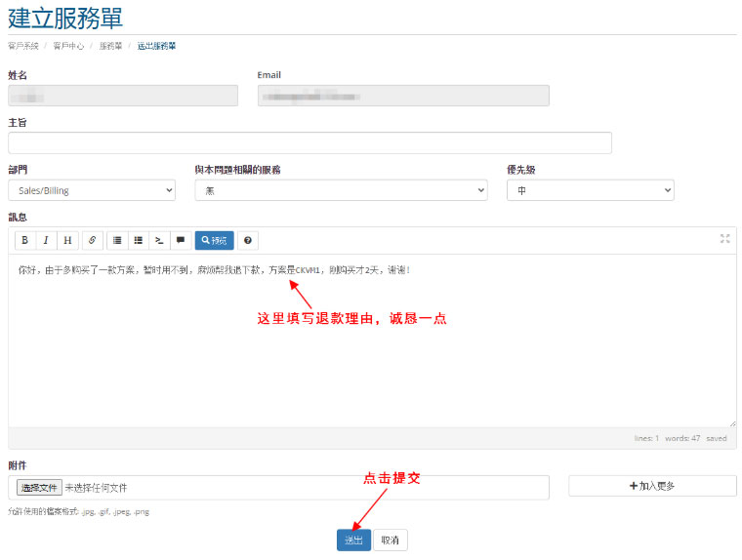Image resolution: width=742 pixels, height=560 pixels.
Task: Expand the 優先級 priority dropdown
Action: point(590,191)
